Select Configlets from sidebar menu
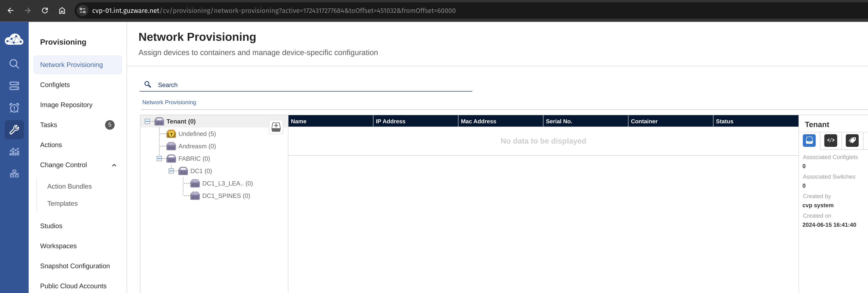This screenshot has width=868, height=293. (55, 85)
